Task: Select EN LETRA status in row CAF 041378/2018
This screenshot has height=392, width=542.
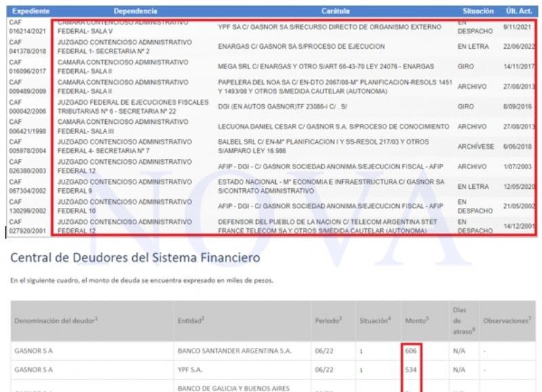Action: pos(473,47)
